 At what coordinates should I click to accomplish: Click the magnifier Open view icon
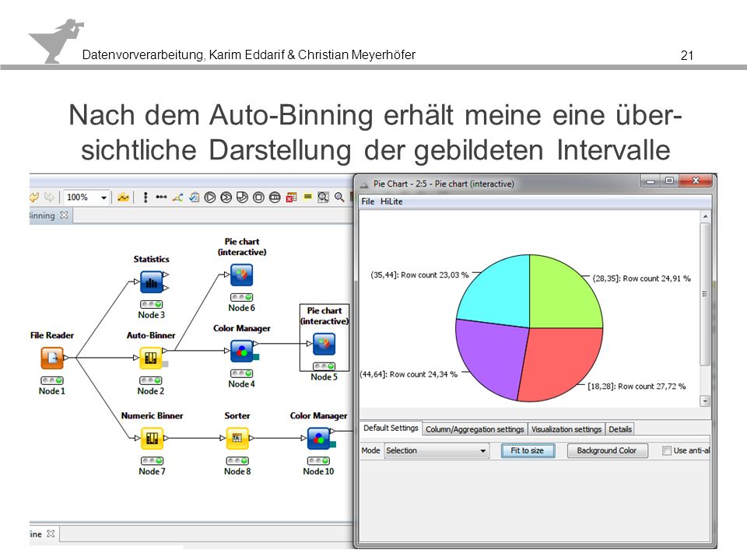pos(340,197)
